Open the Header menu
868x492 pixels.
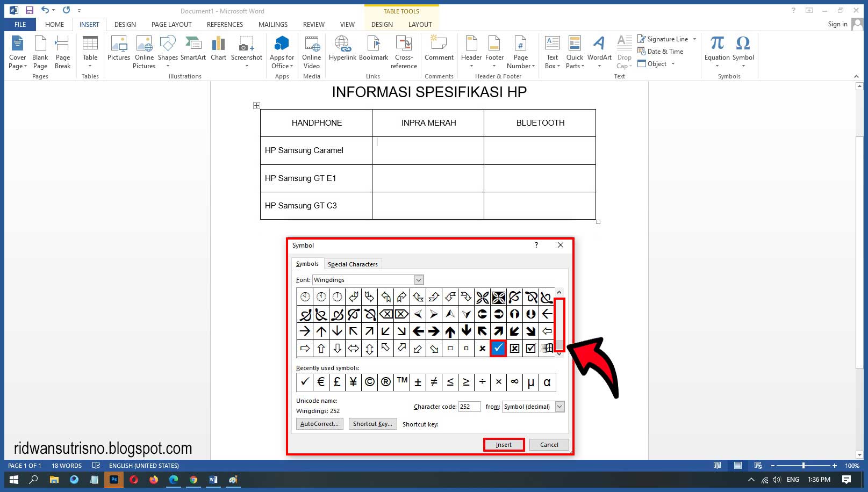click(x=471, y=52)
